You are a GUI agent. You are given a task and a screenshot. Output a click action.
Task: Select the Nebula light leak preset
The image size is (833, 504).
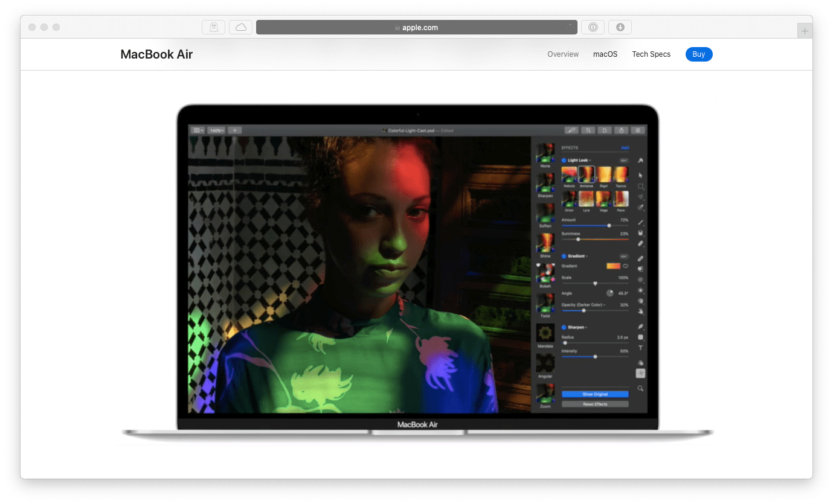click(x=569, y=174)
